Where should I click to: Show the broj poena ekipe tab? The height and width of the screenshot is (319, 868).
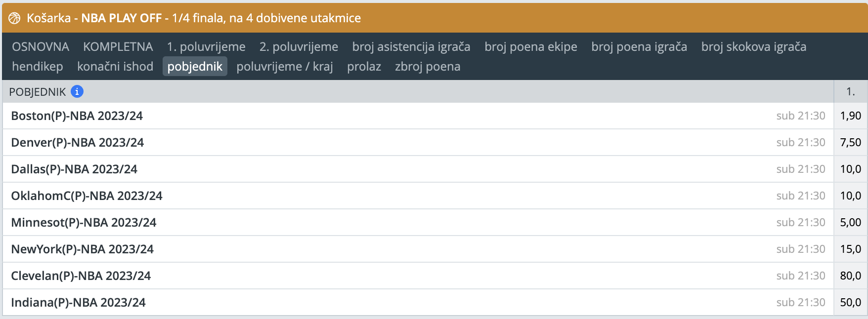tap(531, 47)
